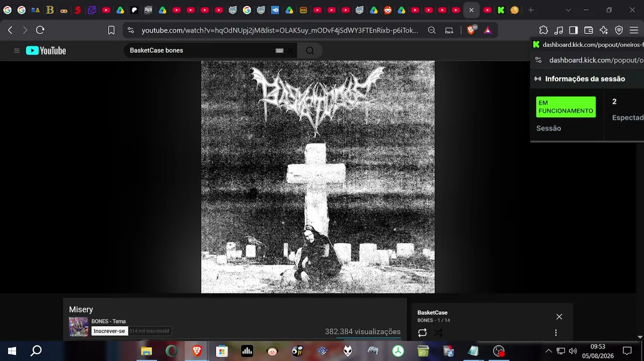Screen dimensions: 644x361
Task: Bookmark this page with bookmark icon
Action: (x=111, y=30)
